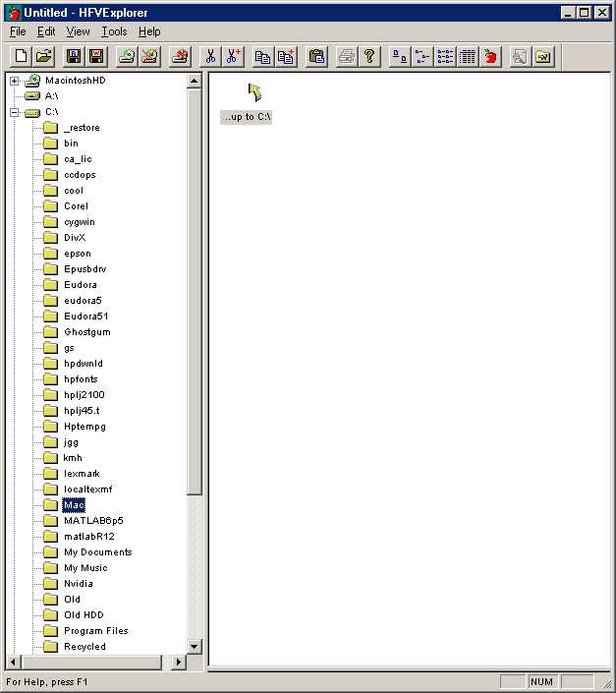Click the Copy toolbar icon
This screenshot has width=616, height=693.
262,57
